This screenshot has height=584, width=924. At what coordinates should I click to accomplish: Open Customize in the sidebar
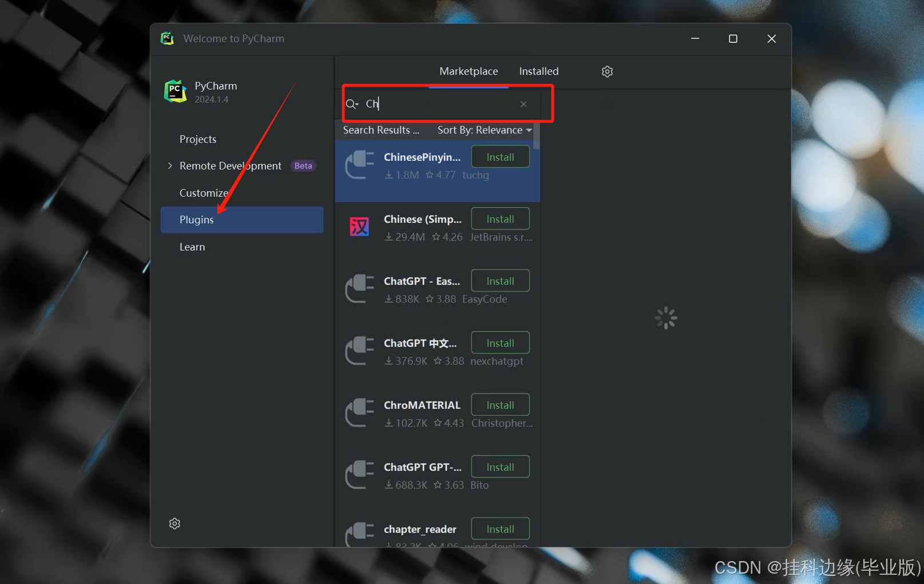204,193
